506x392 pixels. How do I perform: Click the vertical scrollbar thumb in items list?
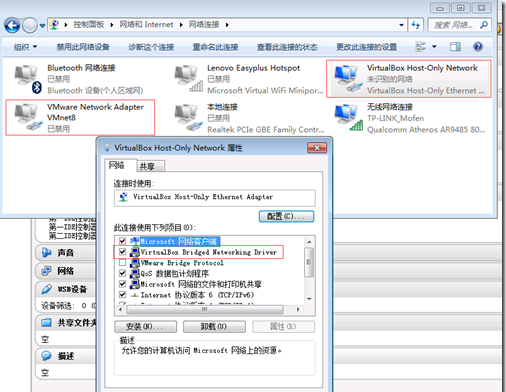coord(309,262)
